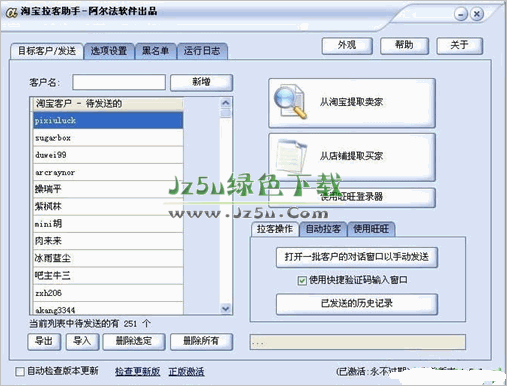
Task: Click the 外观 button
Action: click(x=347, y=45)
